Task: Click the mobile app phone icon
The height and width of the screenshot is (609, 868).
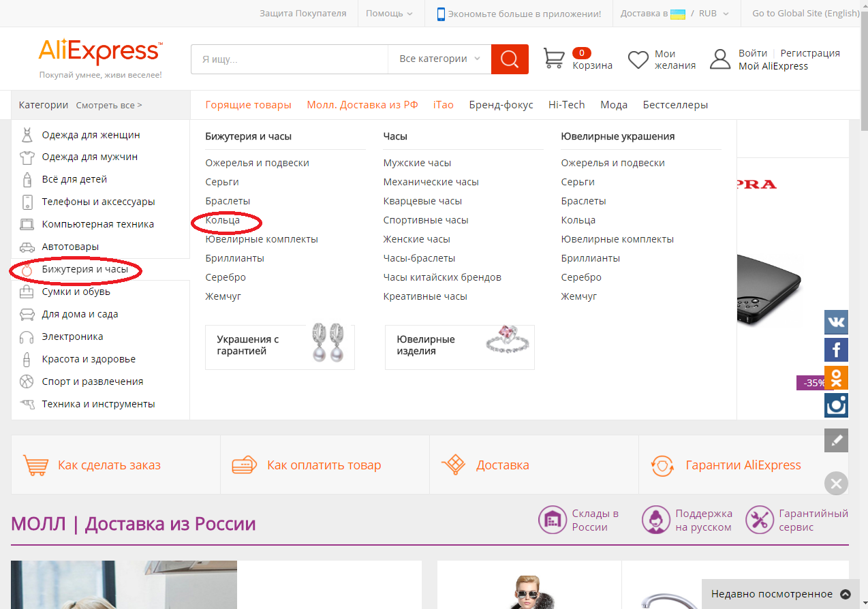Action: coord(441,14)
